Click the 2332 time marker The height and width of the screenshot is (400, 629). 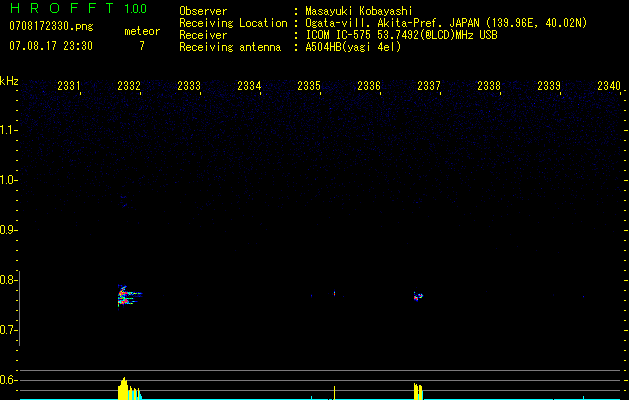[129, 85]
